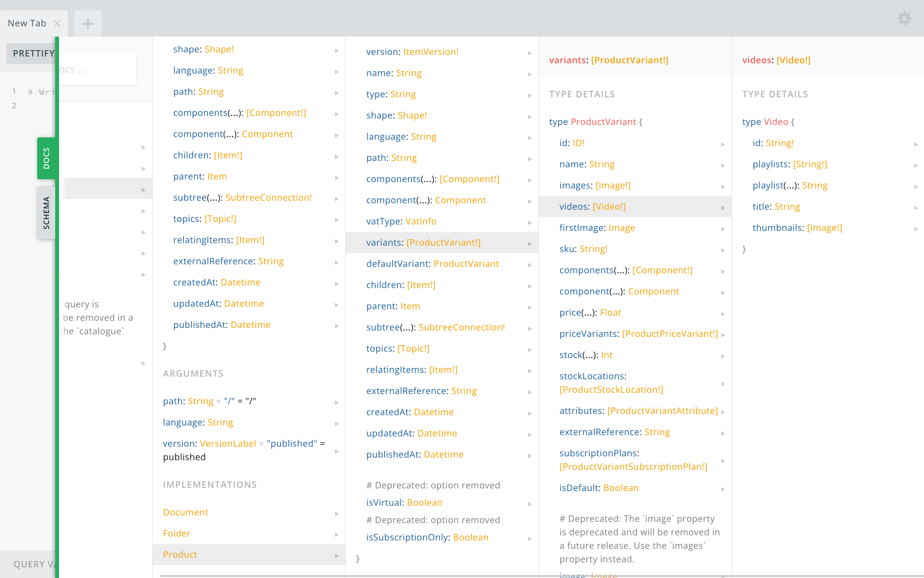924x578 pixels.
Task: Select the Product implementation
Action: click(249, 555)
